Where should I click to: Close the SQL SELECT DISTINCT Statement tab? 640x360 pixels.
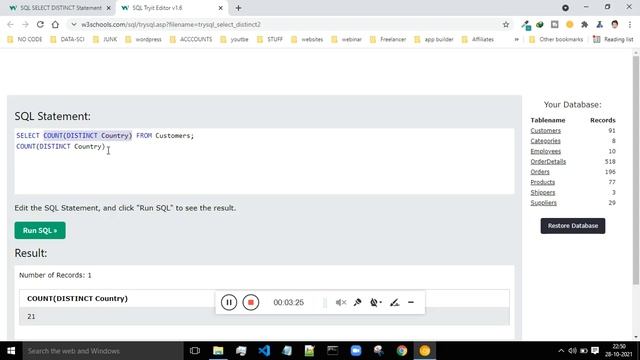[x=109, y=8]
